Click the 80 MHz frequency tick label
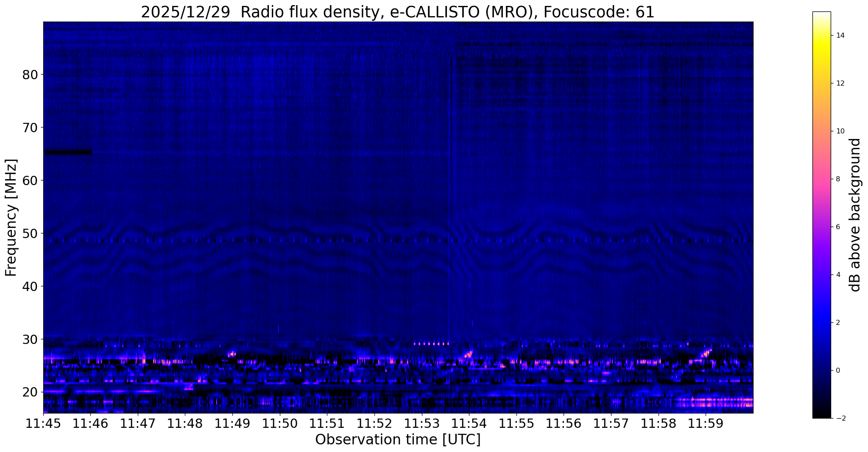The image size is (868, 452). click(x=30, y=75)
